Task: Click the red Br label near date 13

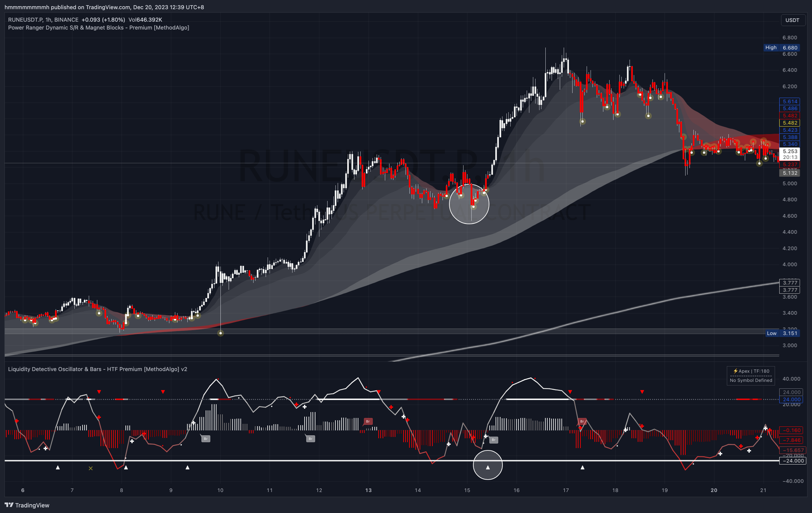Action: point(368,421)
